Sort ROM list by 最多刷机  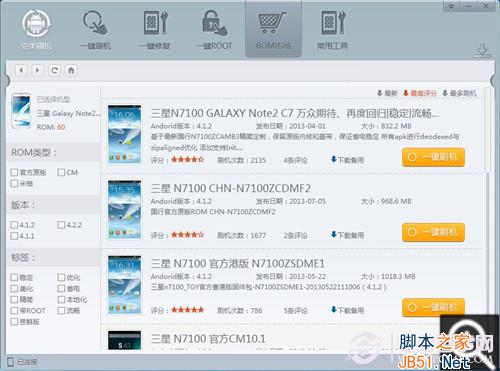[x=459, y=93]
